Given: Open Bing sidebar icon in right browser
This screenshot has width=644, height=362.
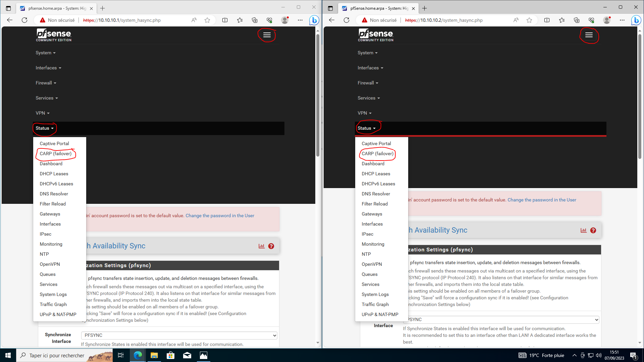Looking at the screenshot, I should tap(636, 20).
